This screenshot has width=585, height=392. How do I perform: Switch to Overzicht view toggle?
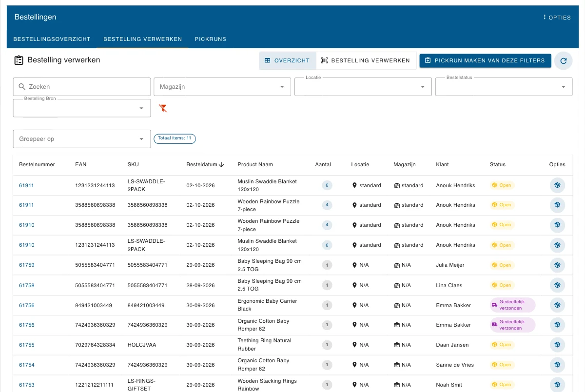tap(287, 61)
